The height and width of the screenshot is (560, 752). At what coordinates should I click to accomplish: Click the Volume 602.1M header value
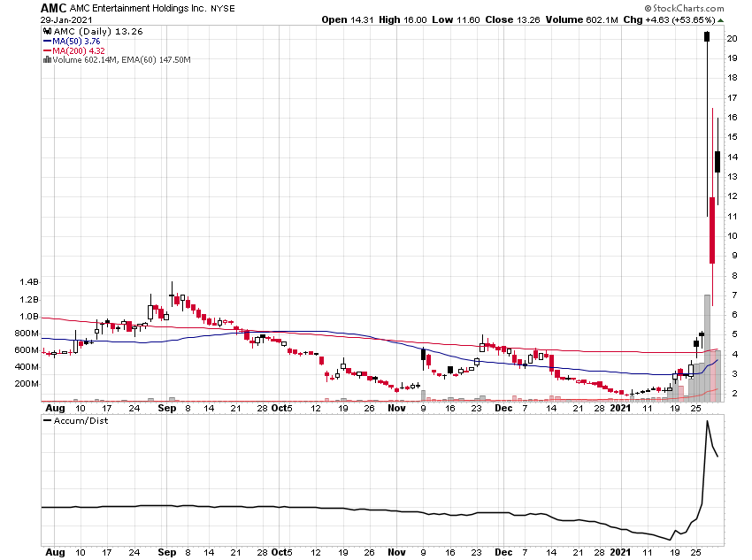[582, 19]
